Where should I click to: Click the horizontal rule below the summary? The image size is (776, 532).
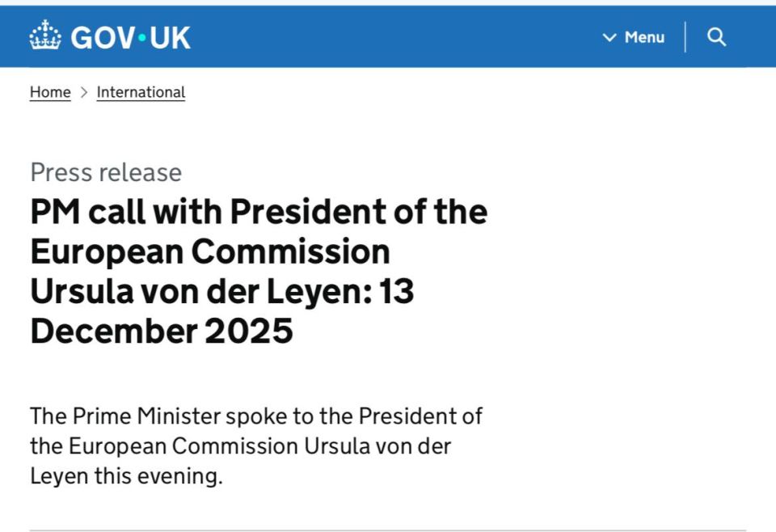[388, 530]
